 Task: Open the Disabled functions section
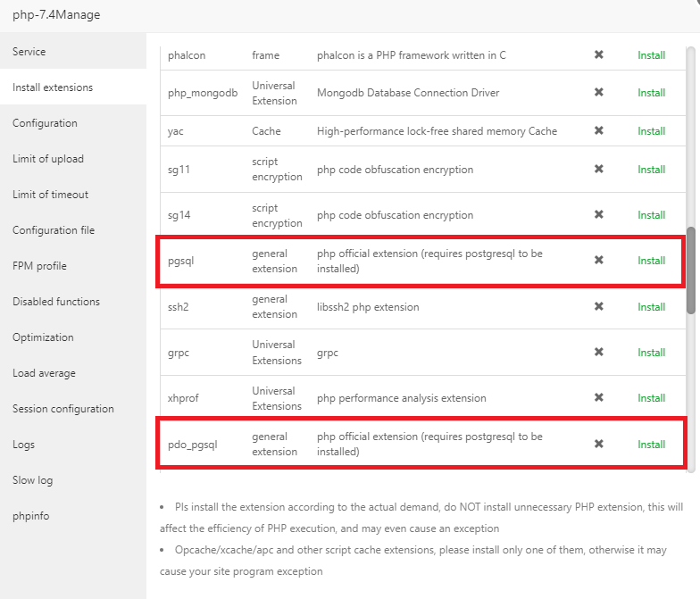[x=56, y=302]
